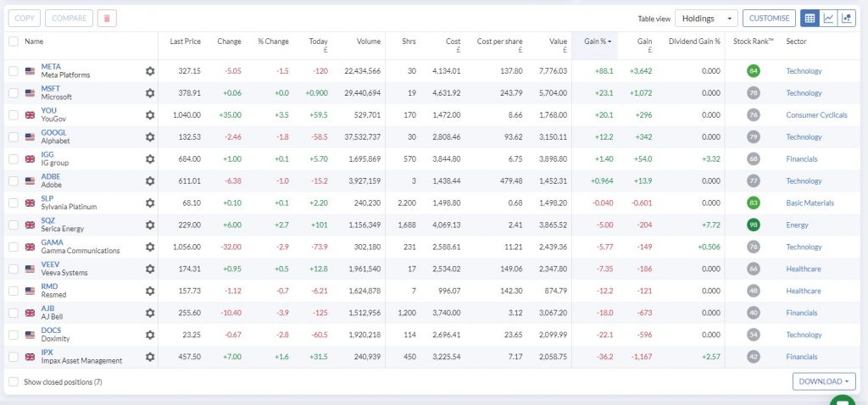This screenshot has height=405, width=868.
Task: Click the gear icon beside YouGov
Action: [x=150, y=115]
